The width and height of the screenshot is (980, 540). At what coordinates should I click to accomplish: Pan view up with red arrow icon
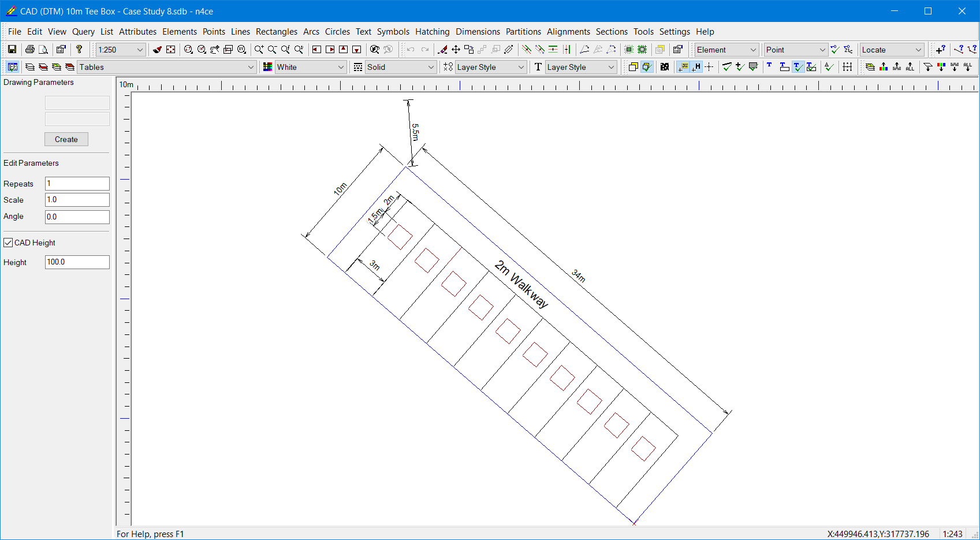tap(343, 50)
